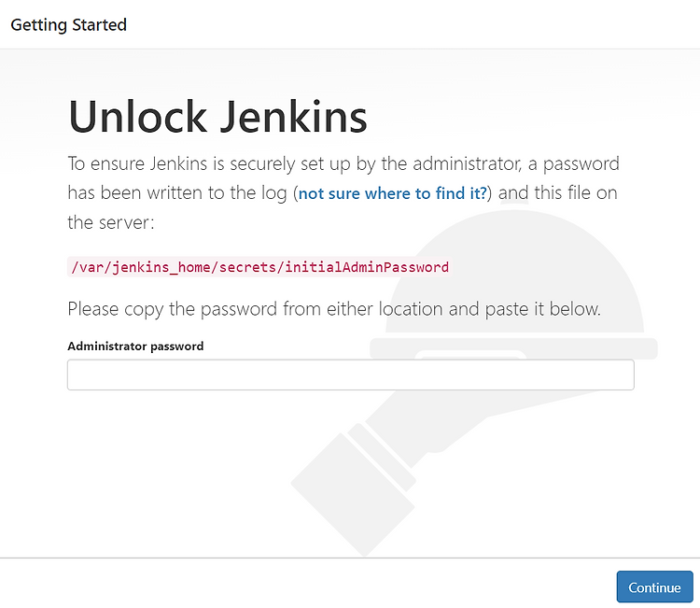The width and height of the screenshot is (700, 608).
Task: Focus the Administrator password input field
Action: tap(350, 375)
